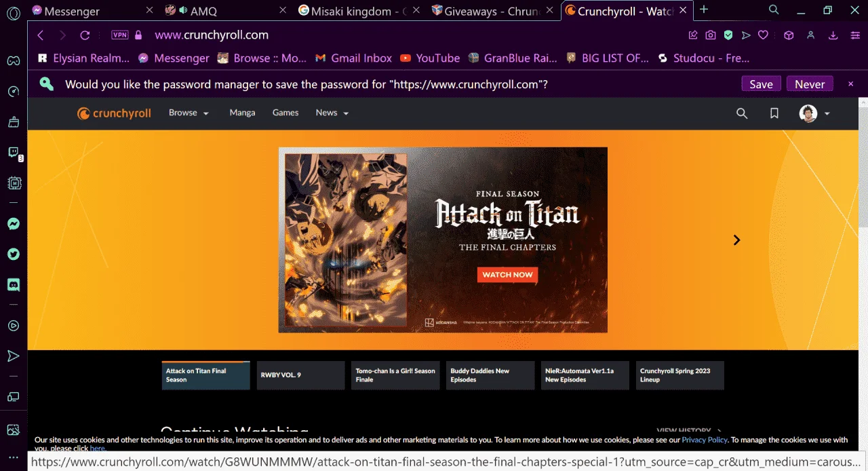Open My Flow arrow icon in sidebar
Image resolution: width=868 pixels, height=471 pixels.
(14, 356)
